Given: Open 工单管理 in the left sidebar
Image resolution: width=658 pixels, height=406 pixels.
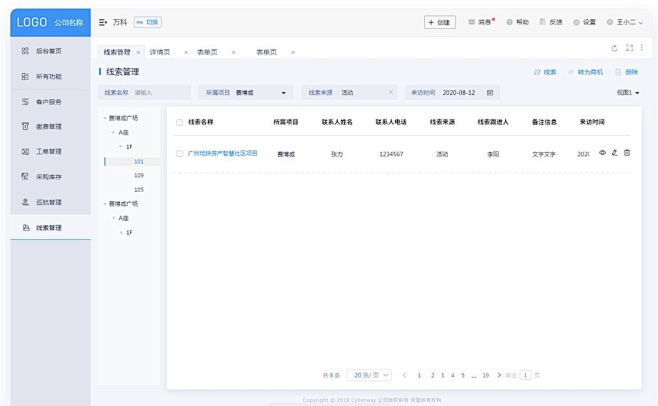Looking at the screenshot, I should pyautogui.click(x=50, y=152).
